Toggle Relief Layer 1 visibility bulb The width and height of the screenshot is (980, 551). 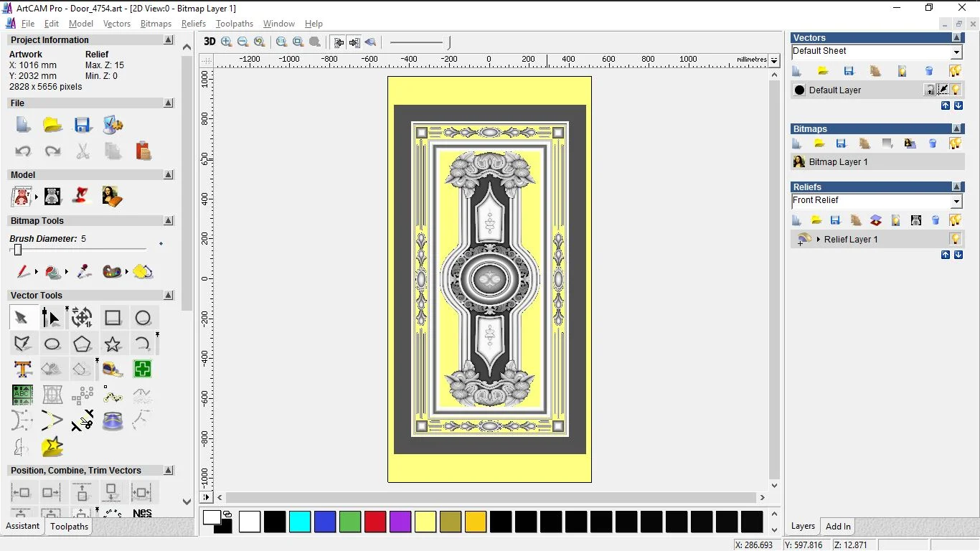pyautogui.click(x=956, y=239)
